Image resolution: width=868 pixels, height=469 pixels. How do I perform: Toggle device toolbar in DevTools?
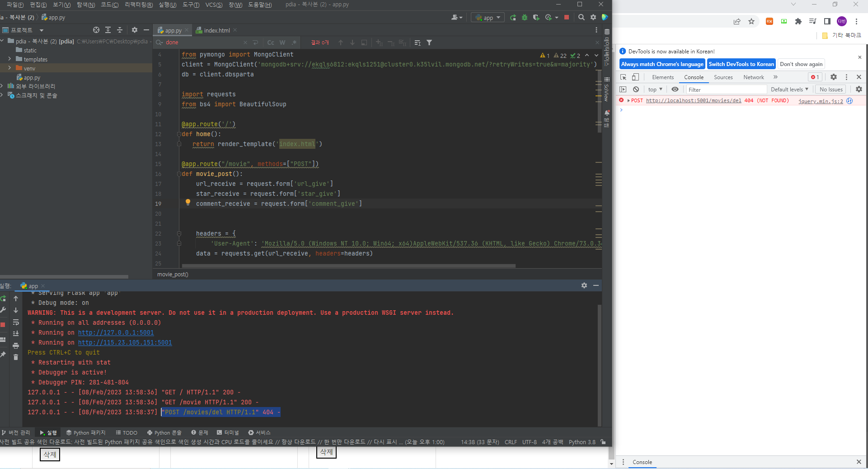(x=635, y=77)
